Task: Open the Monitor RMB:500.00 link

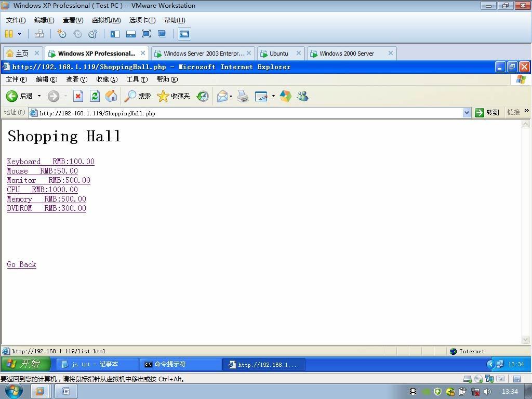Action: (48, 180)
